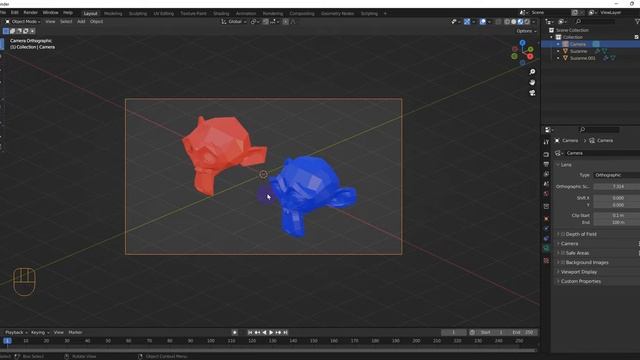Click the Clip Start value field
Viewport: 640px width, 360px height.
[x=616, y=216]
